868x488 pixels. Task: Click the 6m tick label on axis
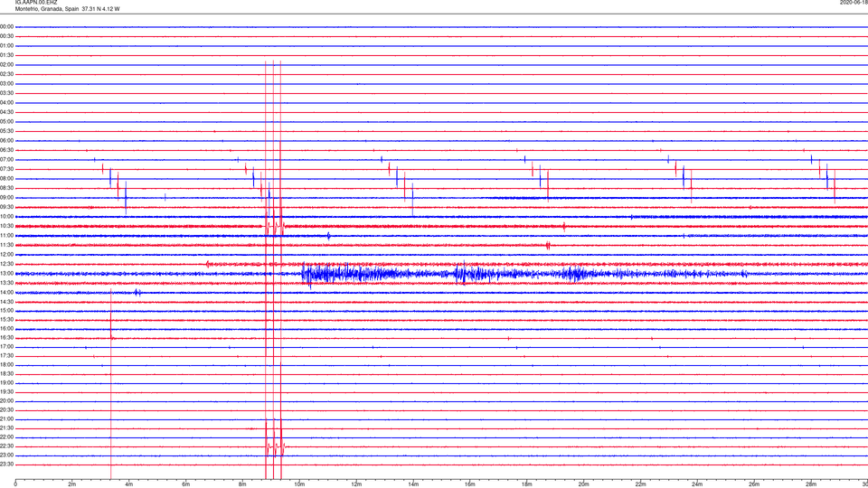point(186,484)
